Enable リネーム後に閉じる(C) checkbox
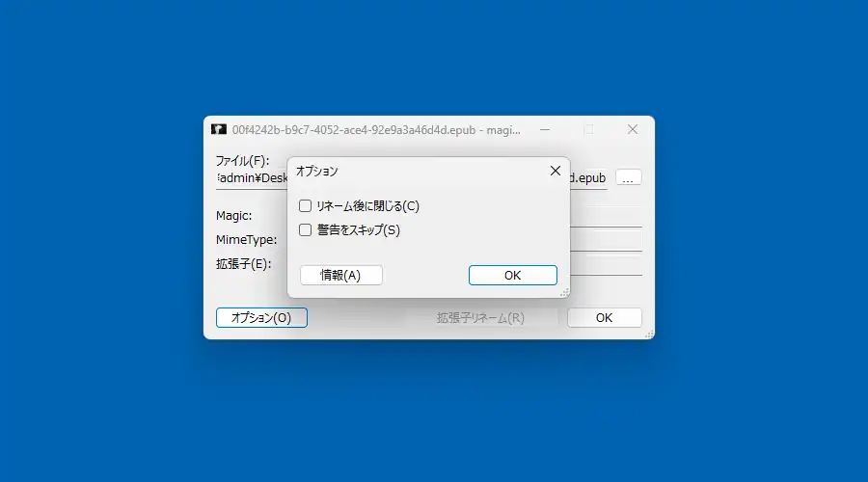Viewport: 868px width, 482px height. (305, 206)
